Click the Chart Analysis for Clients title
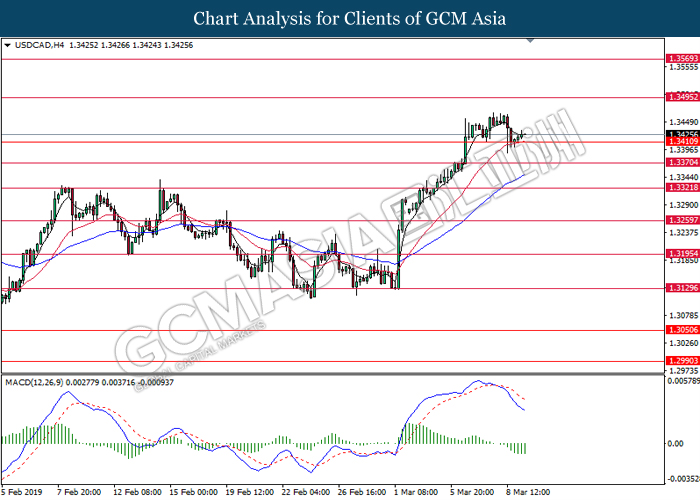700x500 pixels. pos(350,19)
